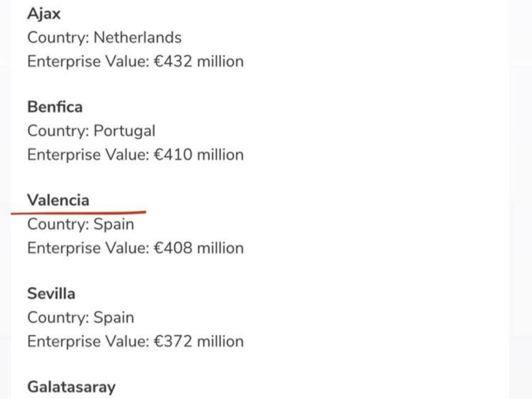The image size is (532, 399).
Task: Click Sevilla Enterprise Value €372 million
Action: 136,341
